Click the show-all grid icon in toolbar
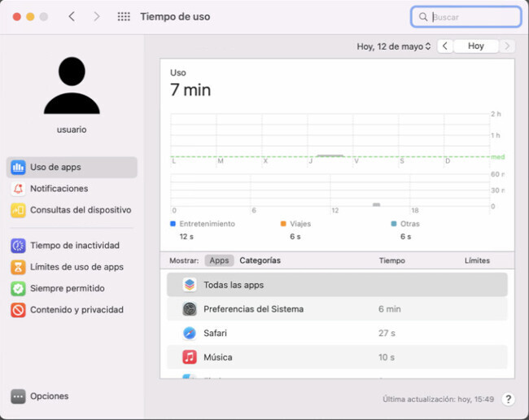This screenshot has height=420, width=529. [124, 16]
